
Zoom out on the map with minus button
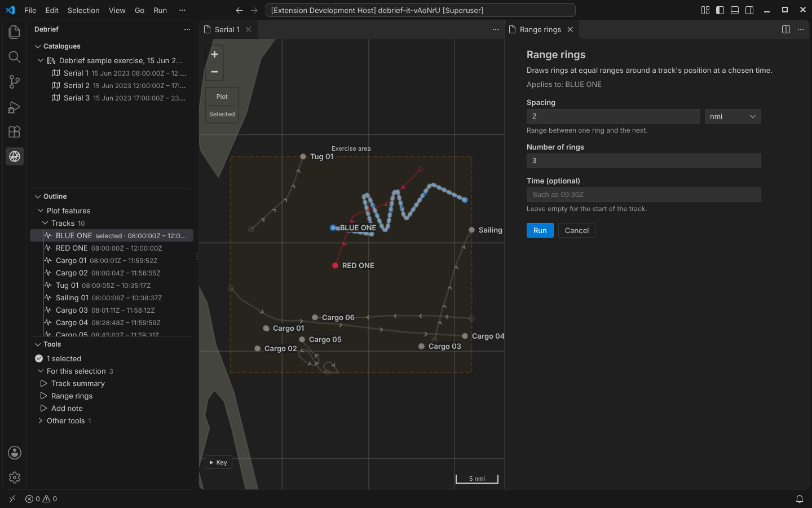click(214, 72)
